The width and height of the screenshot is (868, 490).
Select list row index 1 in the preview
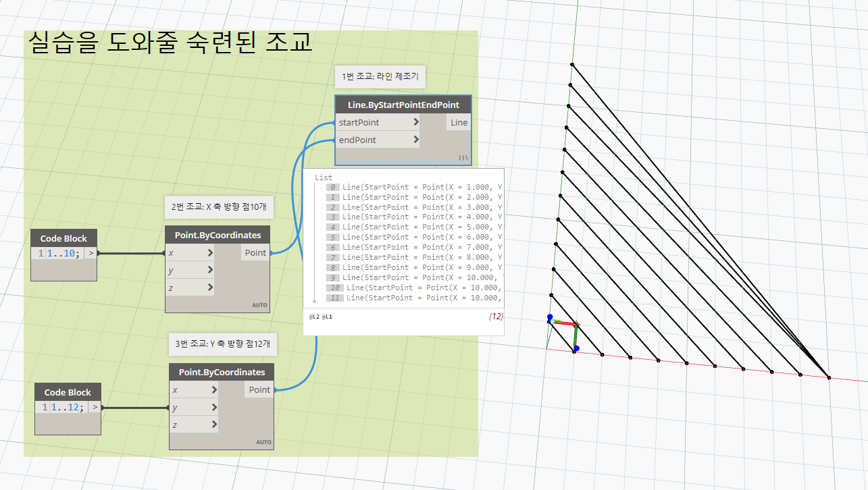tap(415, 197)
